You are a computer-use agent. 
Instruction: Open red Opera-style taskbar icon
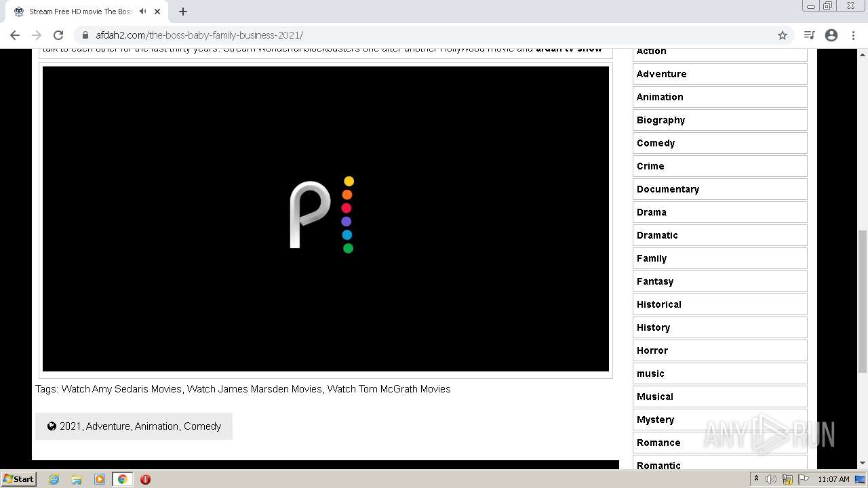(145, 479)
